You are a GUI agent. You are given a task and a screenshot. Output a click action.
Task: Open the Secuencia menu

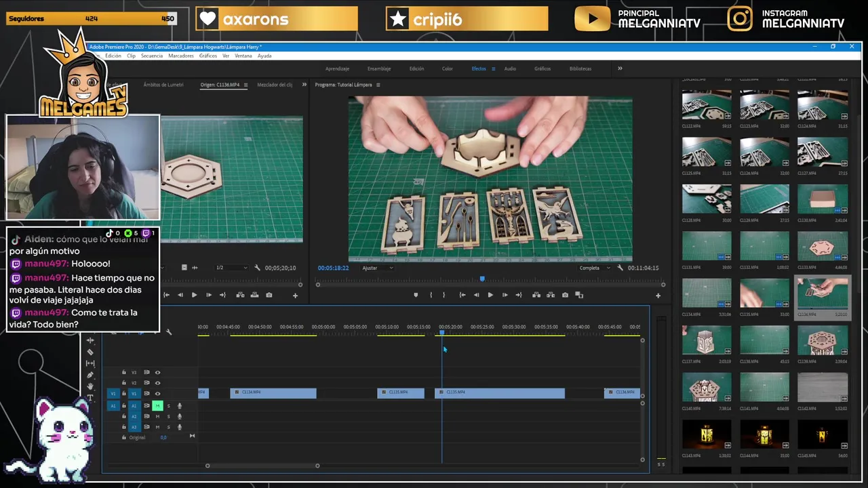pyautogui.click(x=152, y=56)
